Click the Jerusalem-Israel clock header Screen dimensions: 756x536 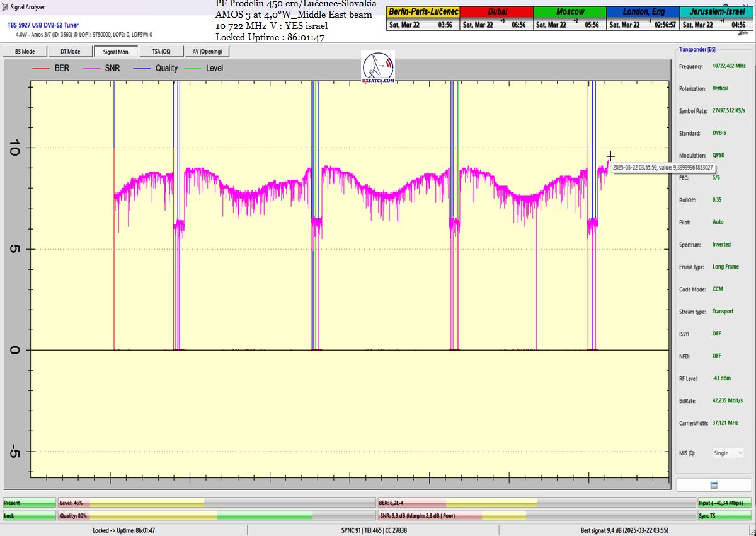coord(717,12)
